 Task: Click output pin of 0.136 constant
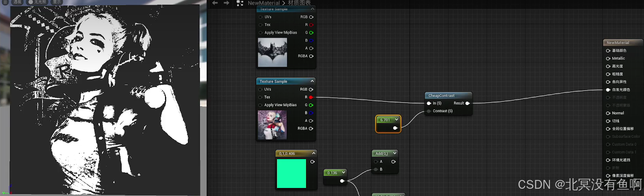[x=342, y=181]
